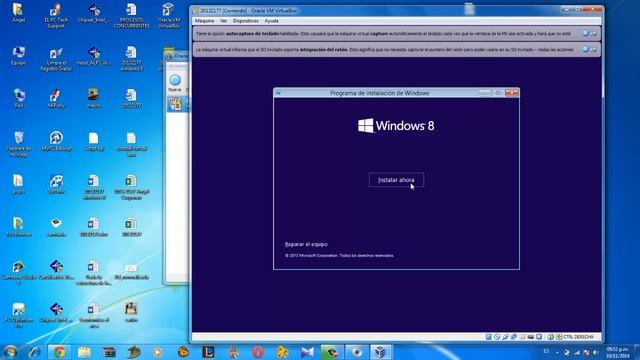Open the Angel folder on desktop
Image resolution: width=640 pixels, height=360 pixels.
click(18, 13)
